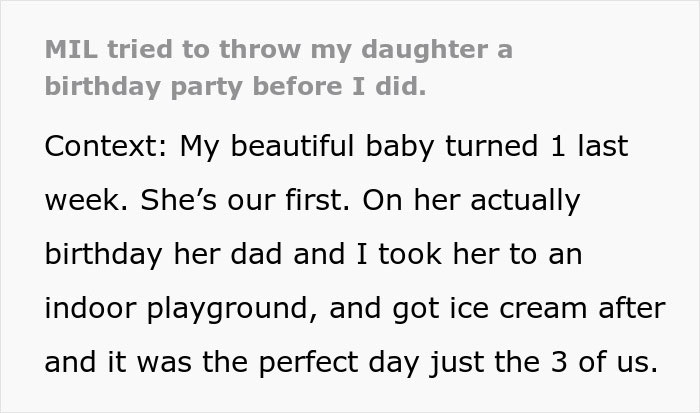Click the word 'MIL' in the headline

coord(69,50)
